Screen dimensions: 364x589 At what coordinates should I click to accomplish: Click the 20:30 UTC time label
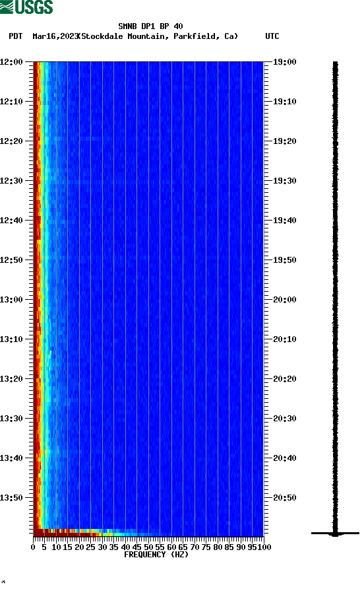click(284, 419)
